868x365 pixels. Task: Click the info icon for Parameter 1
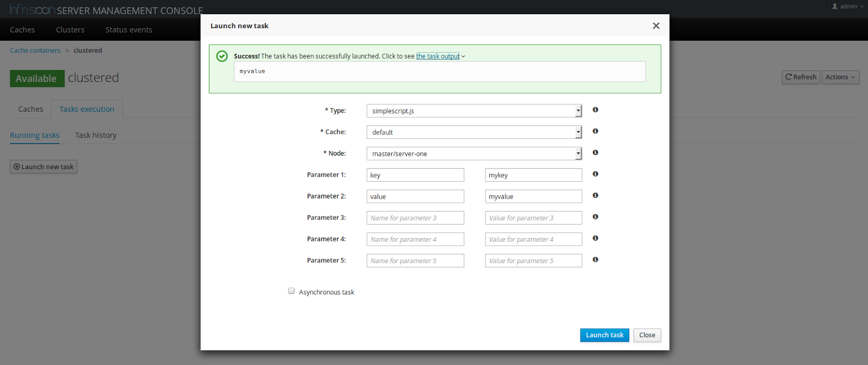tap(595, 174)
